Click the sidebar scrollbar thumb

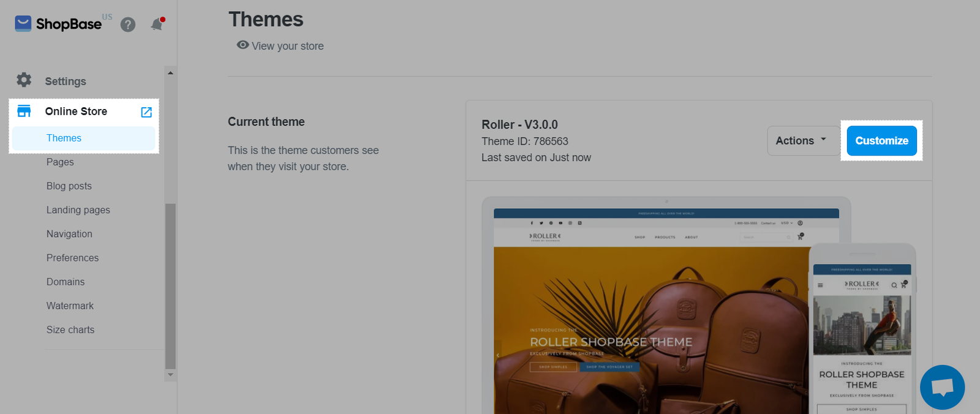[x=170, y=286]
